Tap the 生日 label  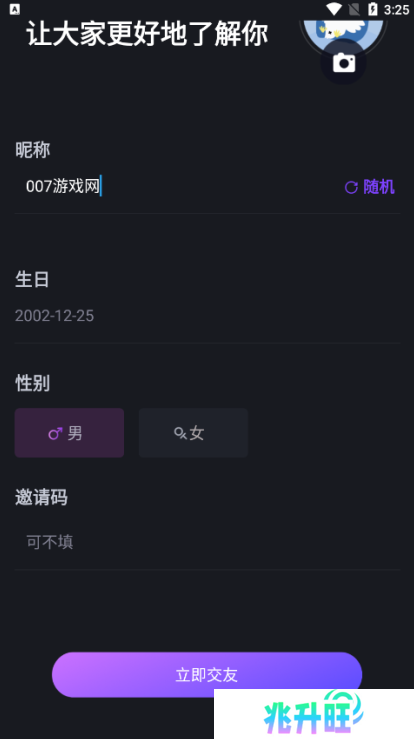32,279
